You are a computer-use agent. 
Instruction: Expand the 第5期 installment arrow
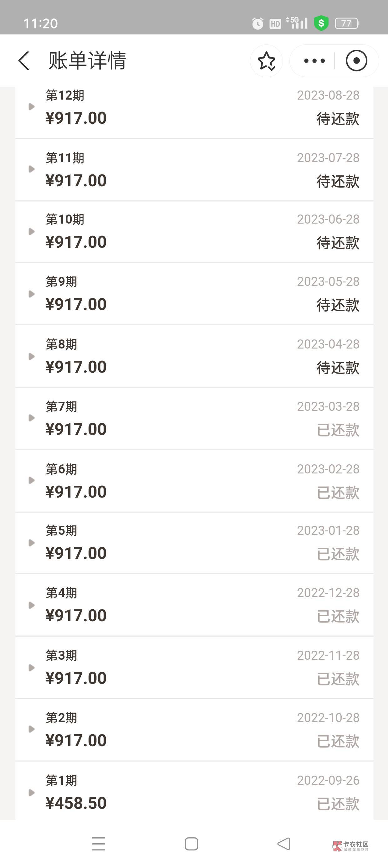pos(32,543)
